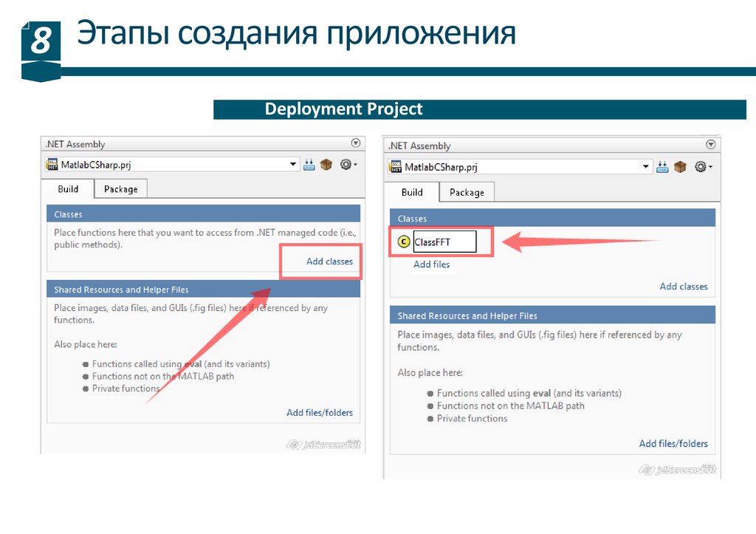Image resolution: width=756 pixels, height=534 pixels.
Task: Click the ClassFFT class name text field
Action: [444, 242]
